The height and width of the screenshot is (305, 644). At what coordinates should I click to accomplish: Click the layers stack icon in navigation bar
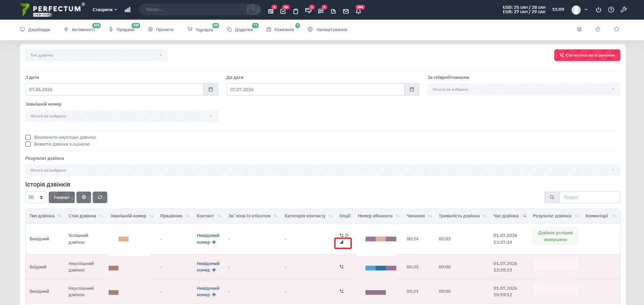(x=579, y=29)
